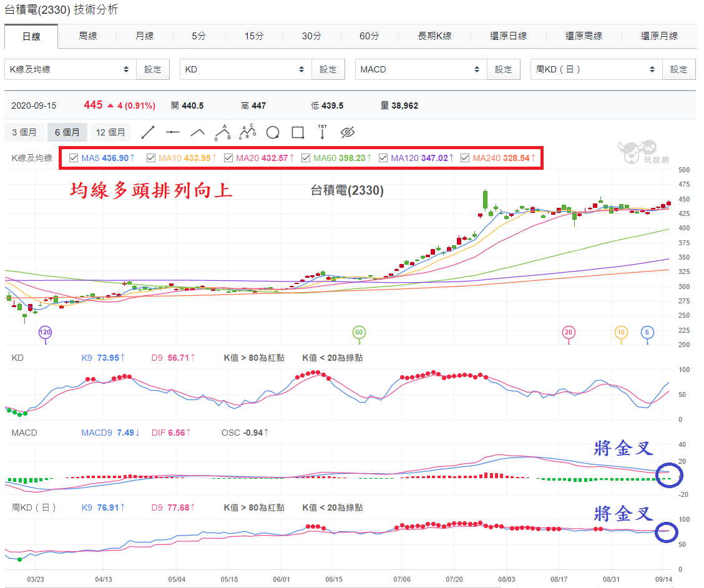This screenshot has width=704, height=588.
Task: Open the KD indicator dropdown
Action: pos(246,70)
